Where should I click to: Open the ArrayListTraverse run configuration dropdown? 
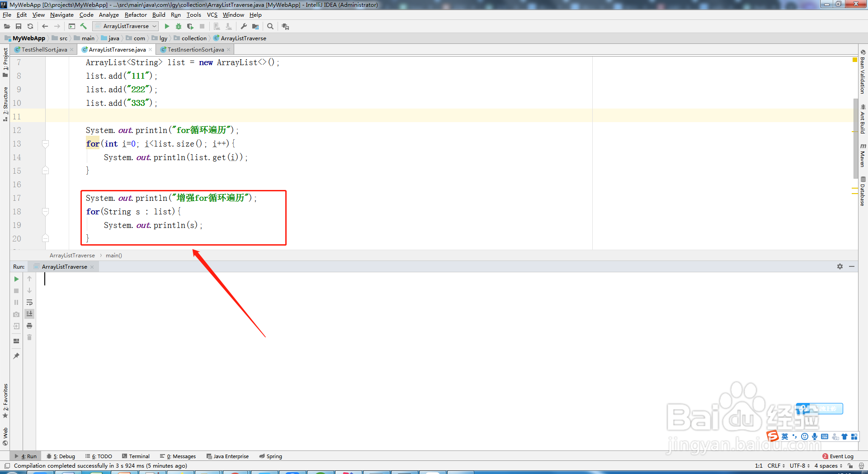[x=126, y=26]
